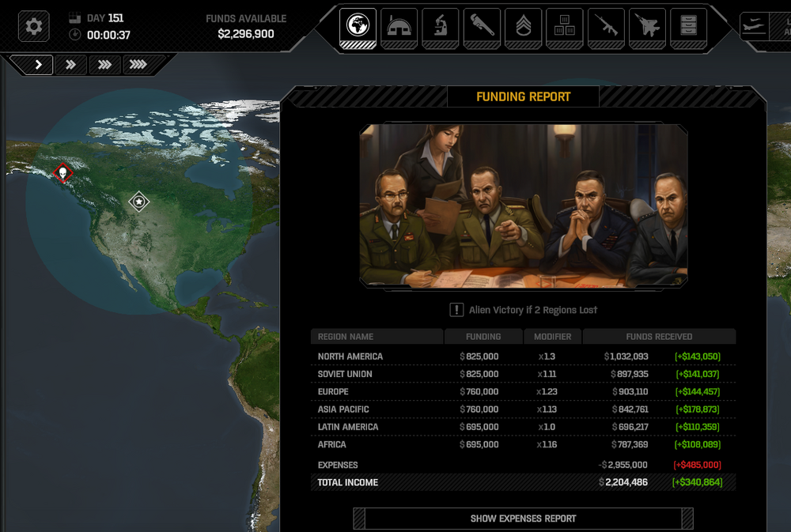Open the Research microscope tab
Screen dimensions: 791x532
441,28
